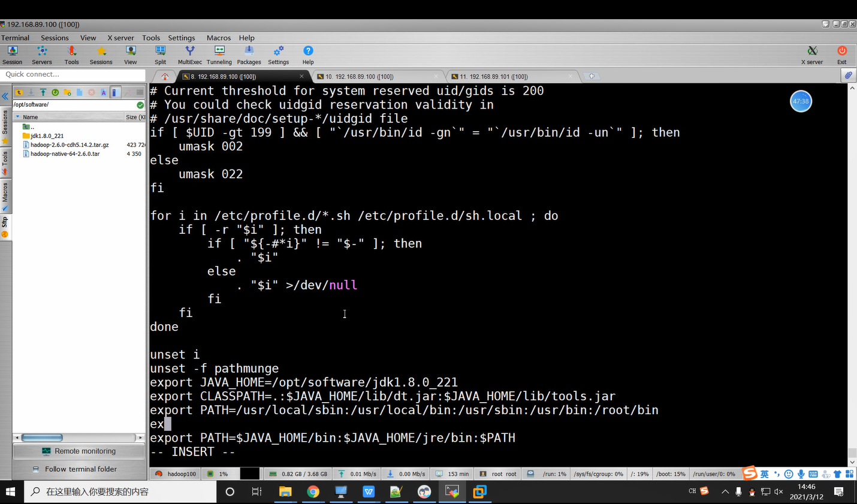Open the Help menu in the menu bar
The width and height of the screenshot is (857, 504).
click(x=247, y=38)
